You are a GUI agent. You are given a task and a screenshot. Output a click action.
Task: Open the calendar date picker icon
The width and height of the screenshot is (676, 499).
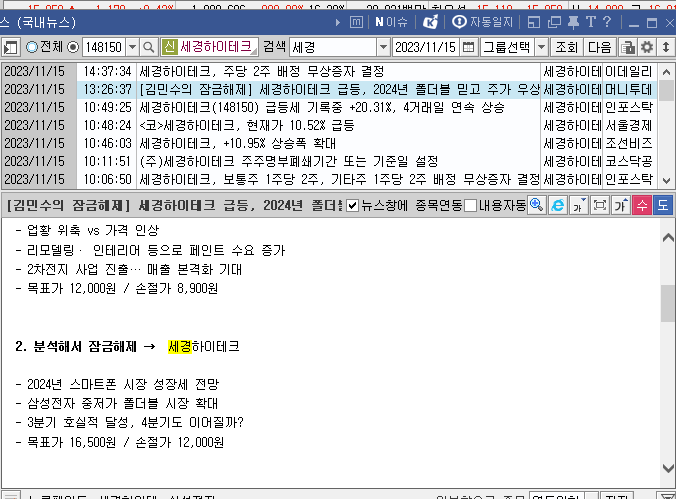tap(468, 47)
